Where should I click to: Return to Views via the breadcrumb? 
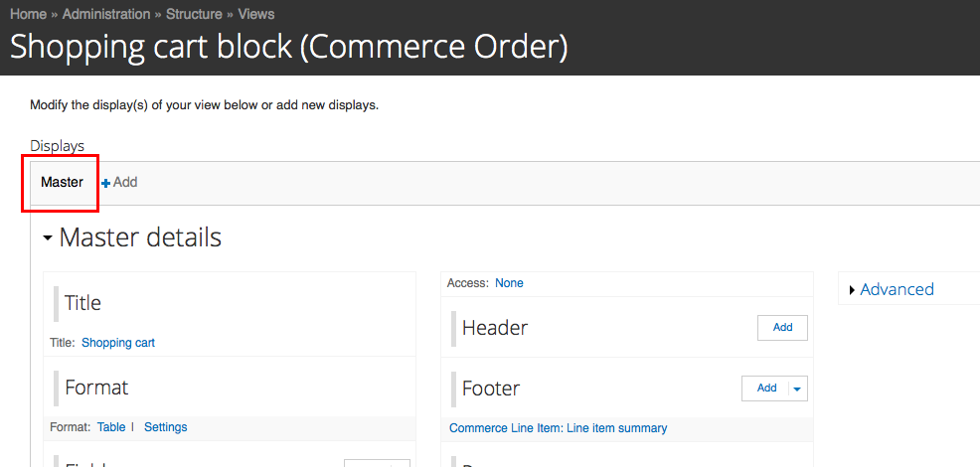point(256,14)
